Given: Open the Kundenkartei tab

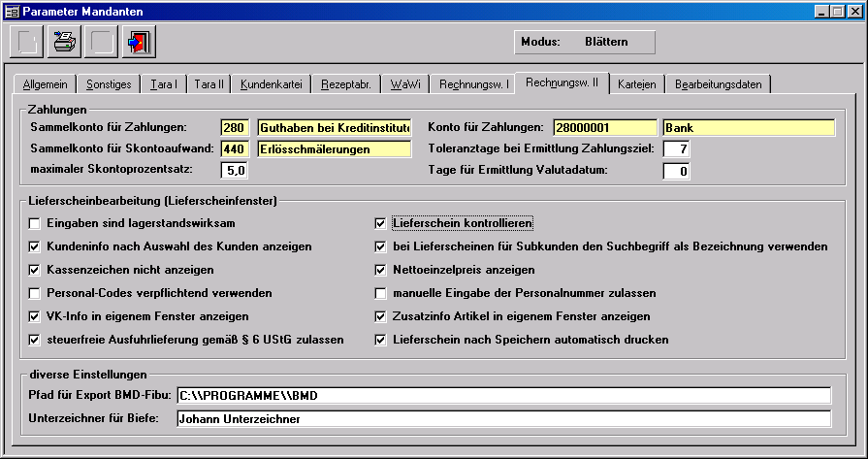Looking at the screenshot, I should pyautogui.click(x=271, y=84).
